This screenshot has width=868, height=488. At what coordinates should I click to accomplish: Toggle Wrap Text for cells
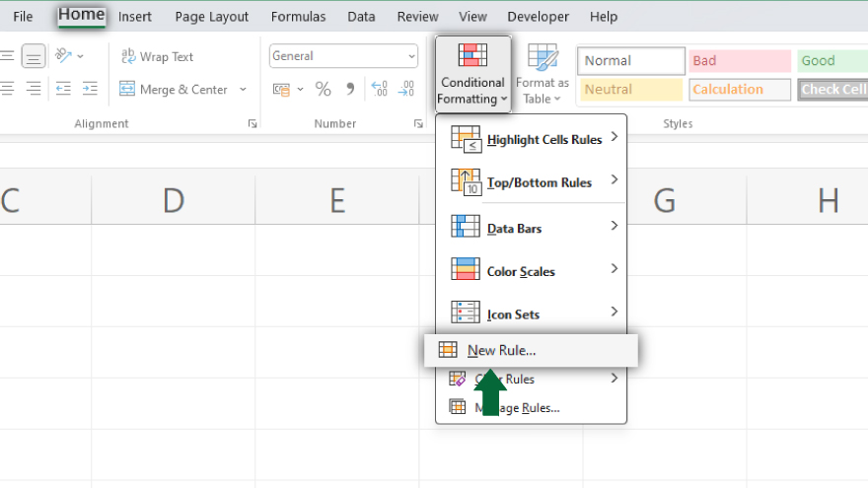pos(157,56)
